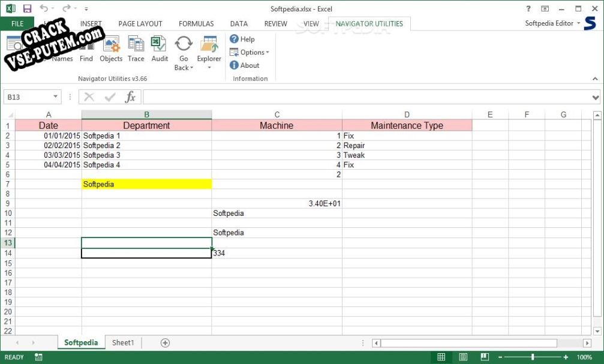Click the cell with Tweak
Viewport: 604px width, 364px height.
click(x=407, y=155)
